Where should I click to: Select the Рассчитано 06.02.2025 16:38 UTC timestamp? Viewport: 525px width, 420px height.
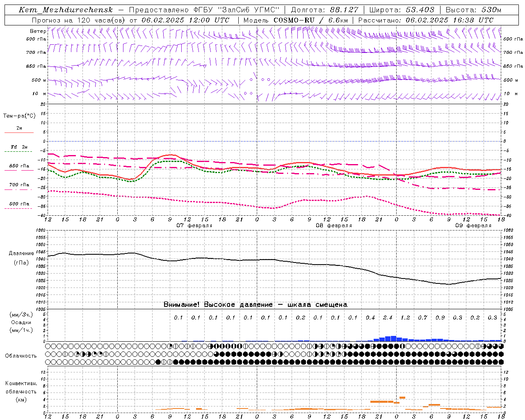[426, 20]
